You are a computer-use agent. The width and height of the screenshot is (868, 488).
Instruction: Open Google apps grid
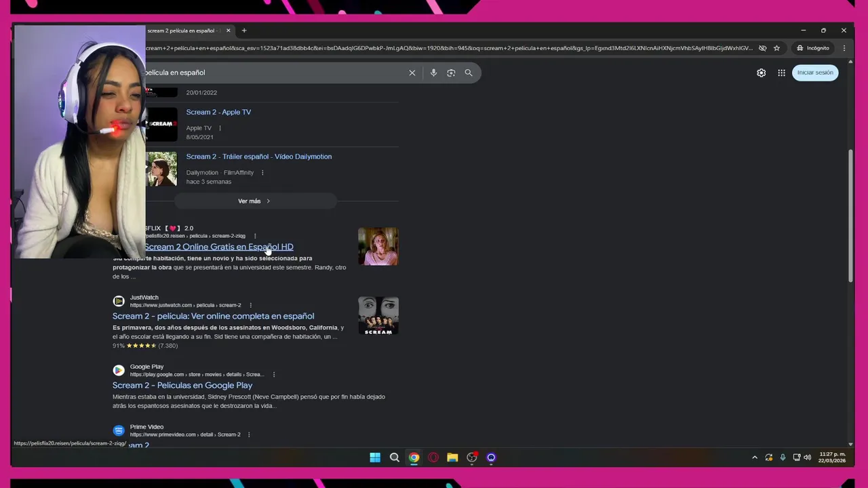coord(781,73)
